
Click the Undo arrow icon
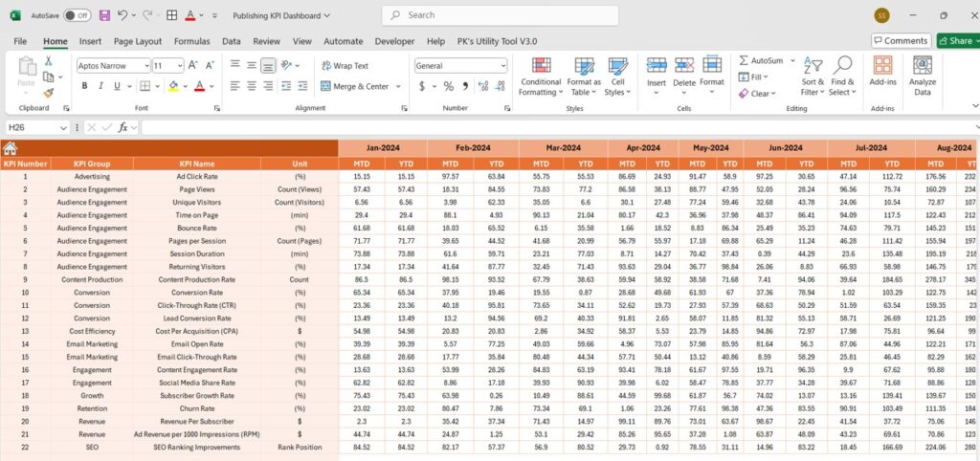(x=122, y=15)
